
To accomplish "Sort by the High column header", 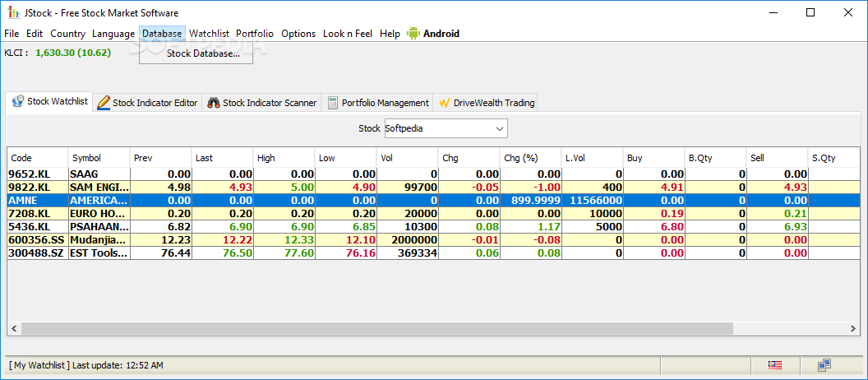I will tap(284, 158).
